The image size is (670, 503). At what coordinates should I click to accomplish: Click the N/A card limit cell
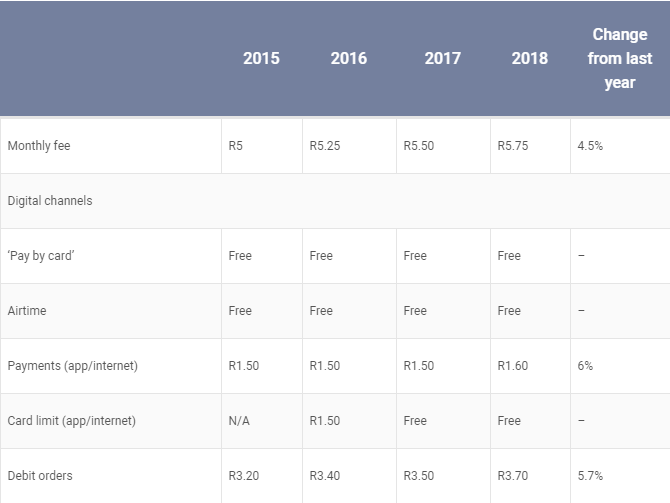pyautogui.click(x=240, y=421)
